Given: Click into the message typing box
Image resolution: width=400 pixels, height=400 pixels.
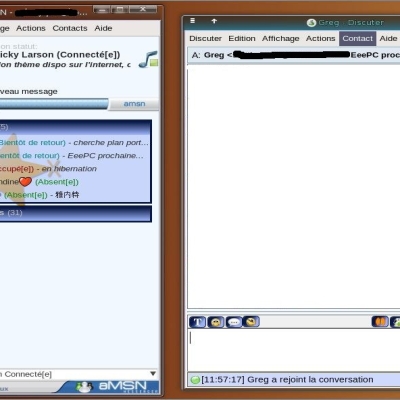Looking at the screenshot, I should coord(294,350).
